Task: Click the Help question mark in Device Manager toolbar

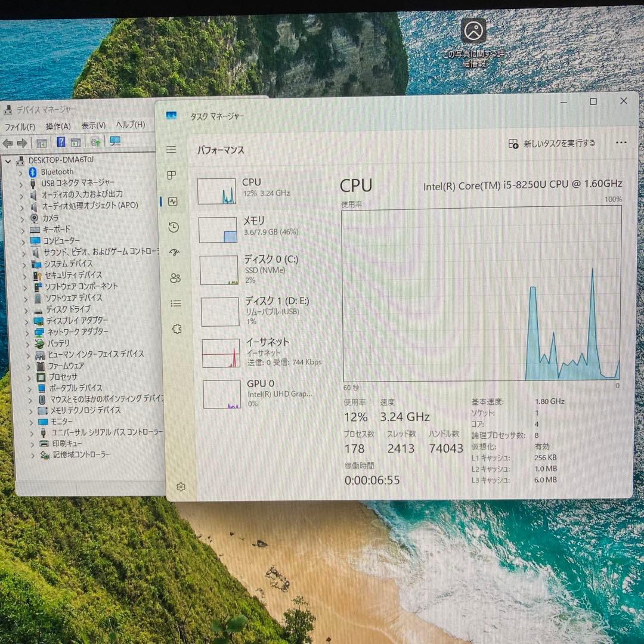Action: point(61,142)
